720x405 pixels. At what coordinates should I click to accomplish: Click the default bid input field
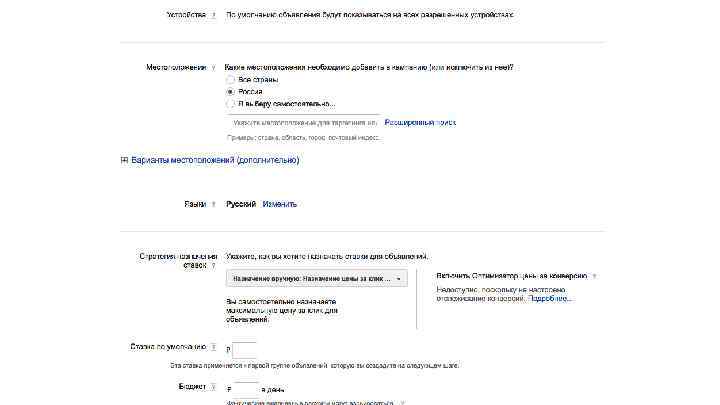244,350
